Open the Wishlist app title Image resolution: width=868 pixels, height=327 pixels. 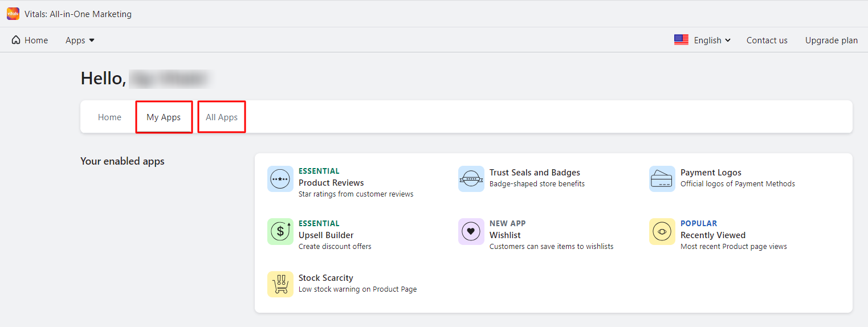505,235
